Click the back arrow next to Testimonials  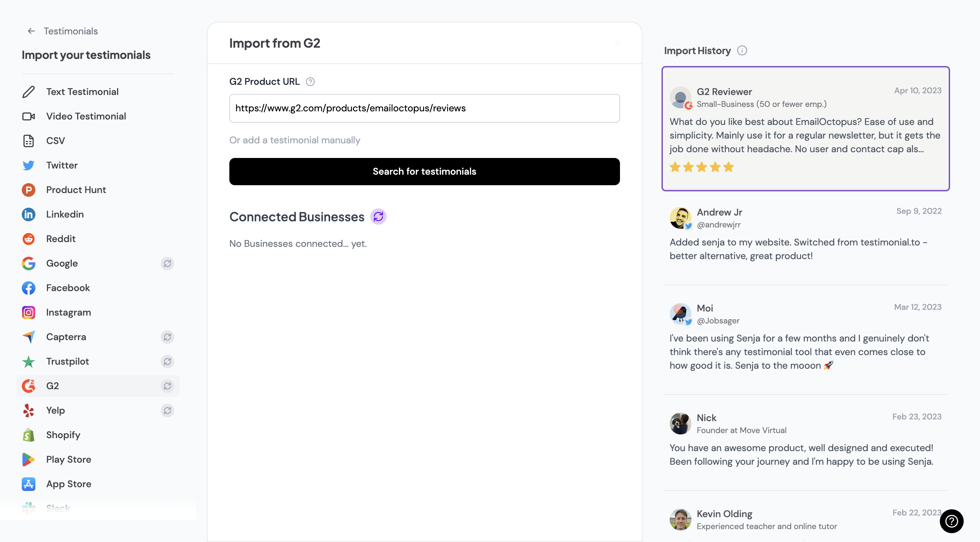click(32, 31)
